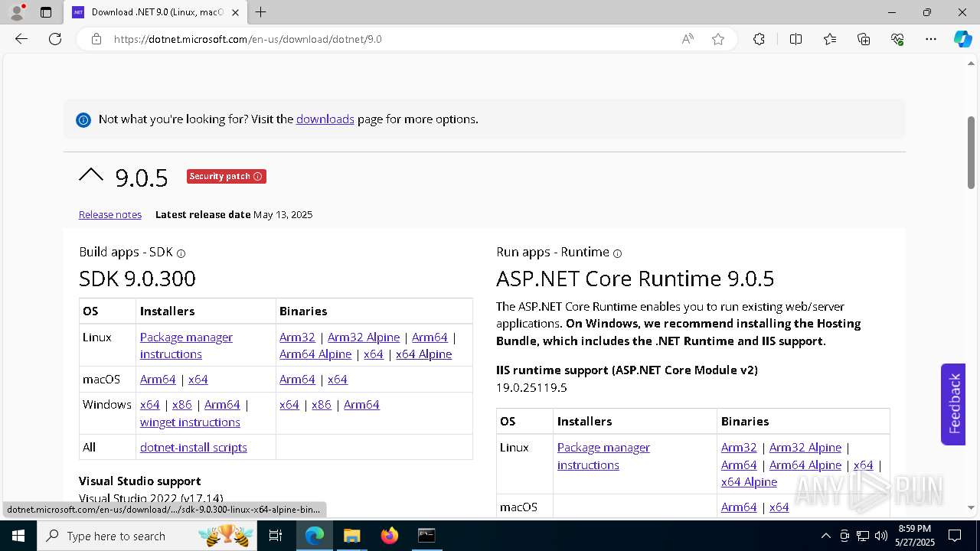Open SDK Linux Package manager instructions

[x=186, y=345]
